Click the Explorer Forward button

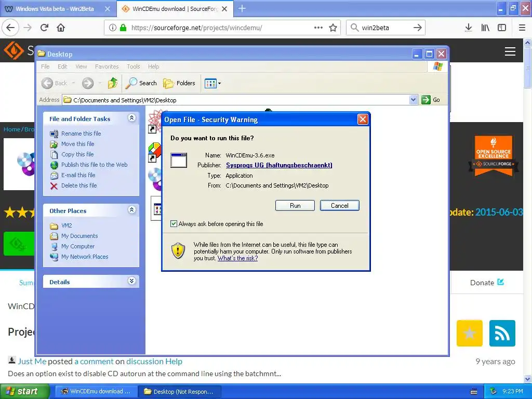tap(88, 83)
